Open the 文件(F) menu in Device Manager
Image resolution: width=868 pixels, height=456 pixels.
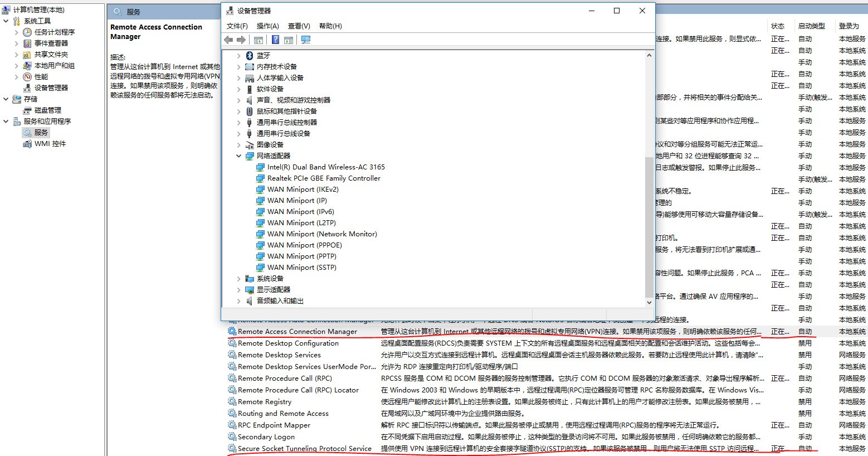[x=236, y=26]
